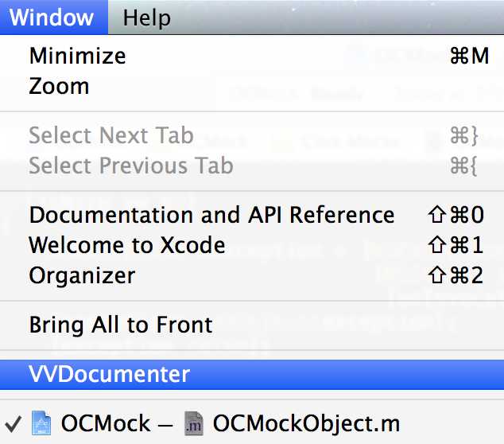
Task: Close the open Window menu from the menu bar
Action: (51, 17)
